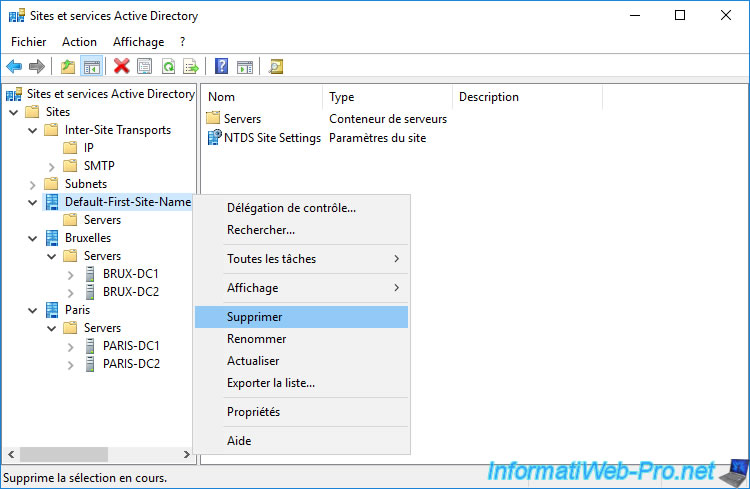
Task: Toggle the show/hide console tree icon
Action: 91,67
